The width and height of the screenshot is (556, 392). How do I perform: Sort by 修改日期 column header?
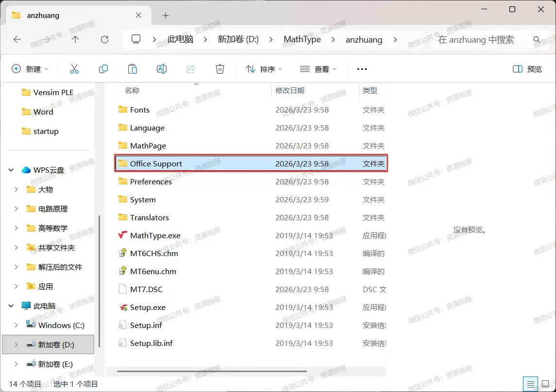[290, 91]
